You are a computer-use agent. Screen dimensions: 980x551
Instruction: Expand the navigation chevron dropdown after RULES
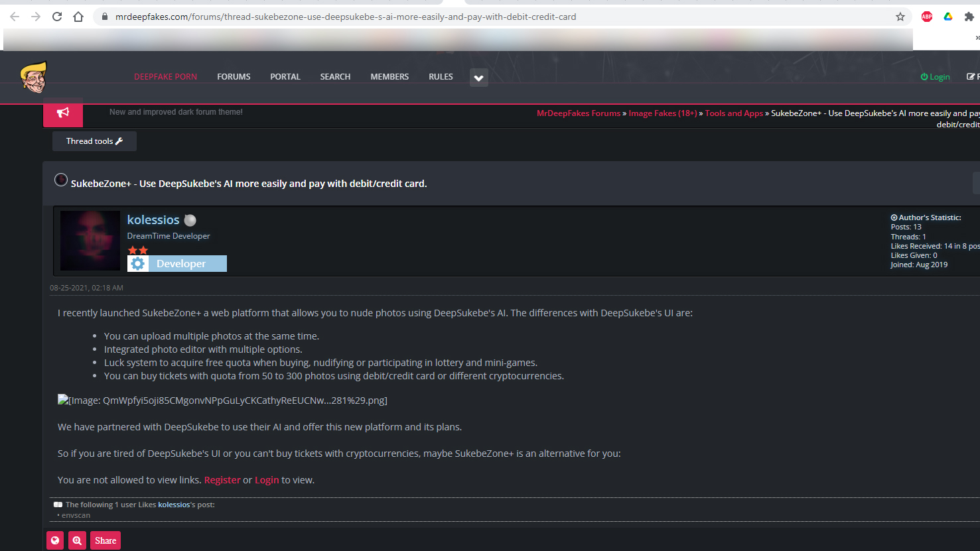coord(478,78)
